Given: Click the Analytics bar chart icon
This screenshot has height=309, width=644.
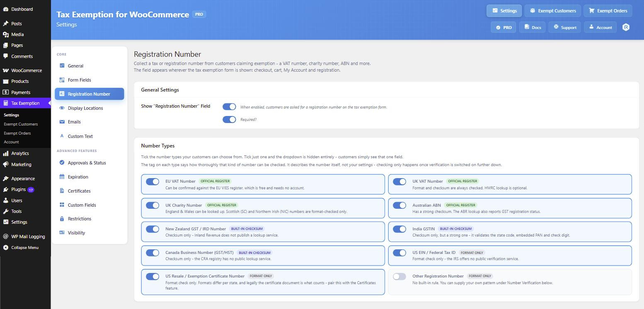Looking at the screenshot, I should point(5,153).
